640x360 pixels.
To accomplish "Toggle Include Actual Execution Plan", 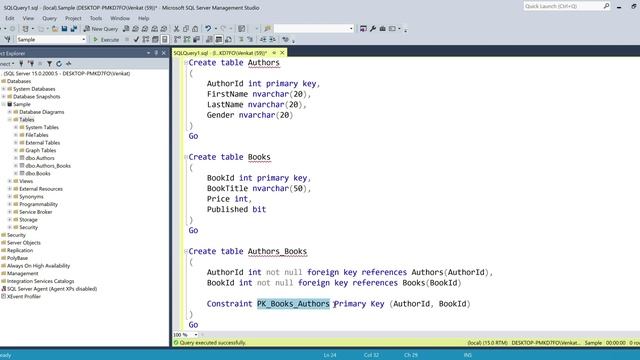I will click(177, 40).
